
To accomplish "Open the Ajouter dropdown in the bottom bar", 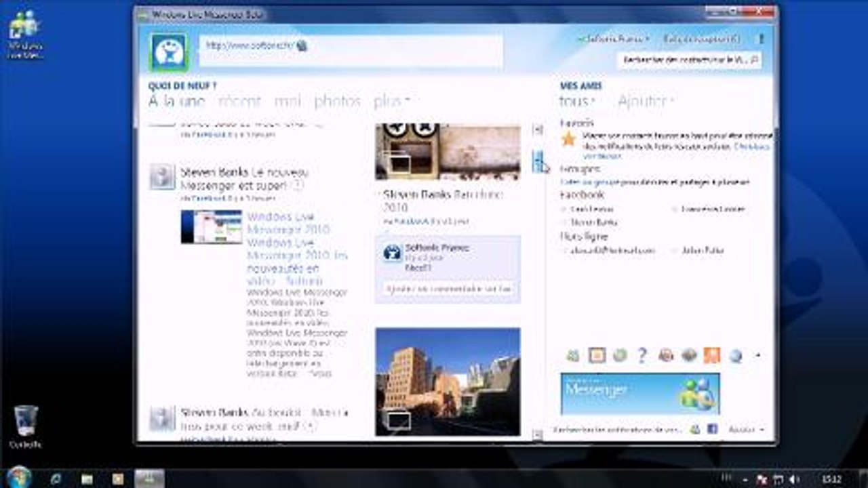I will (746, 430).
